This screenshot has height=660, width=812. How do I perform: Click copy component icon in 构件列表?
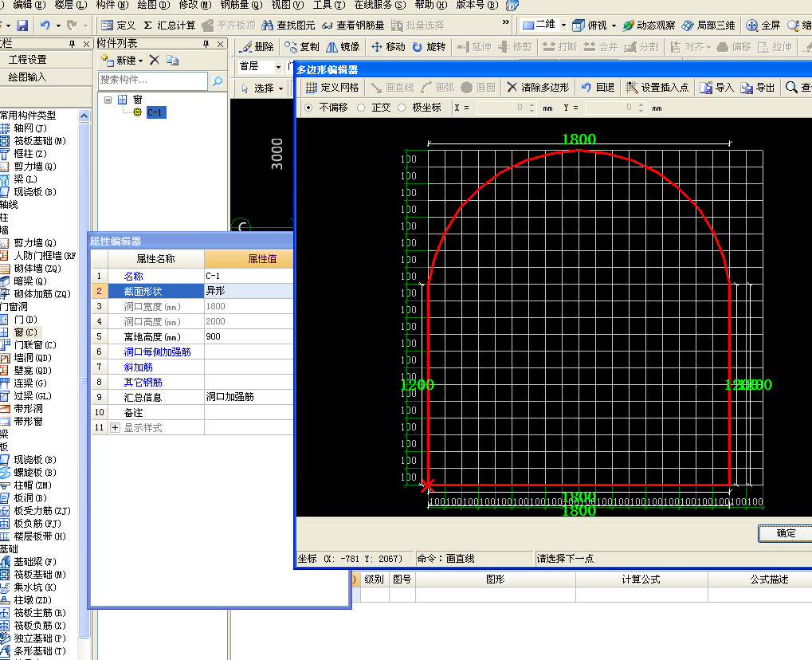[173, 60]
